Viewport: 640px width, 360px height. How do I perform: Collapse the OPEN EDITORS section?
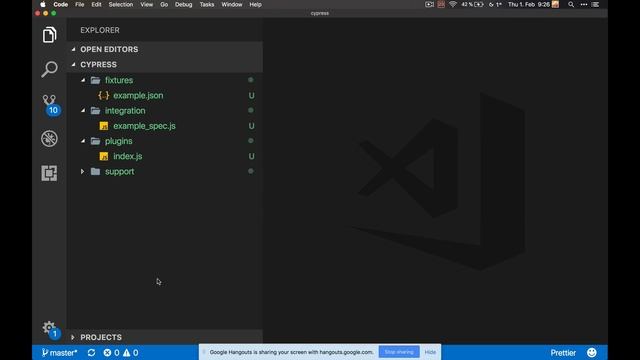point(73,49)
